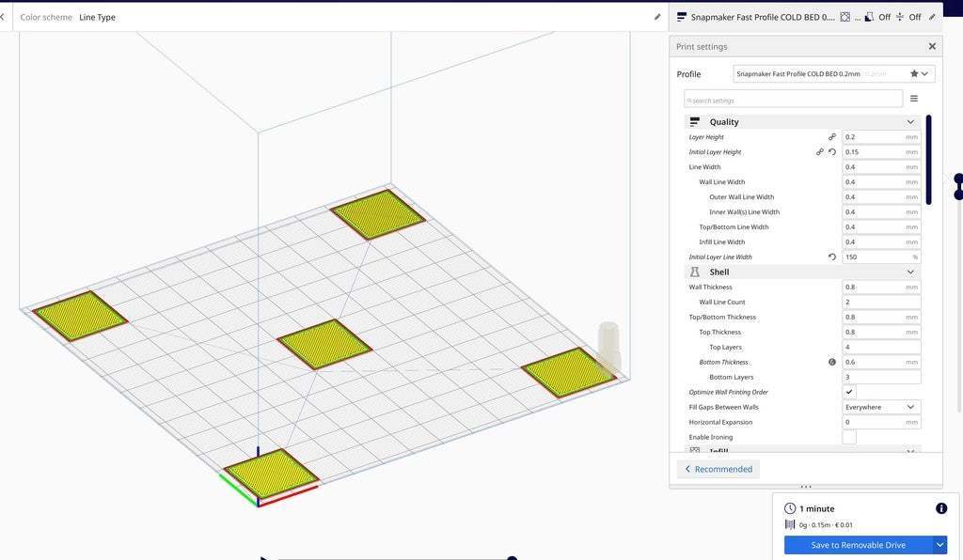Viewport: 963px width, 560px height.
Task: Click the star icon in Profile selector
Action: coord(914,73)
